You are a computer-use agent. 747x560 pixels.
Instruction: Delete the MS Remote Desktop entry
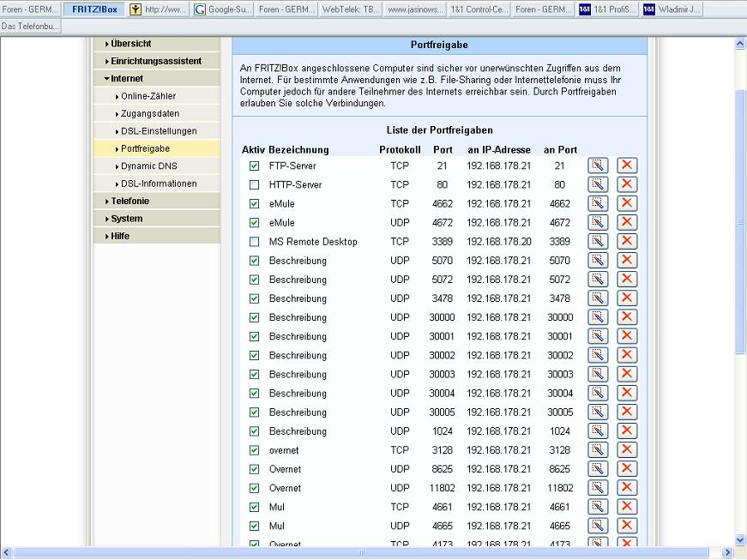point(627,242)
